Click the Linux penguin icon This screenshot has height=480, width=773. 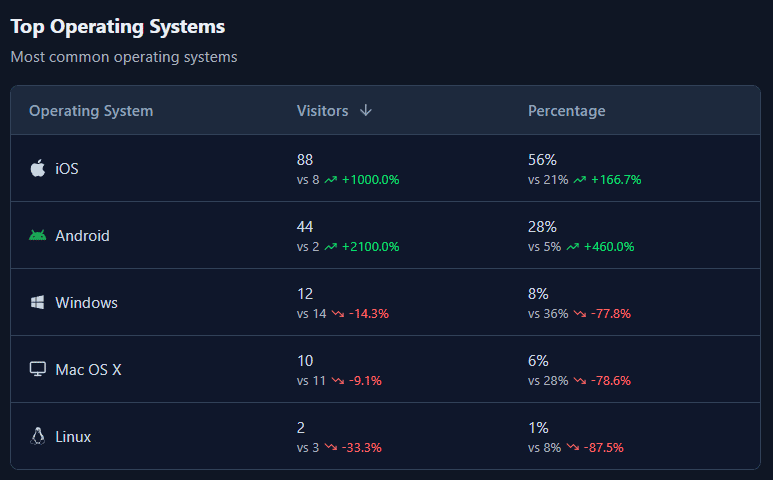point(37,436)
